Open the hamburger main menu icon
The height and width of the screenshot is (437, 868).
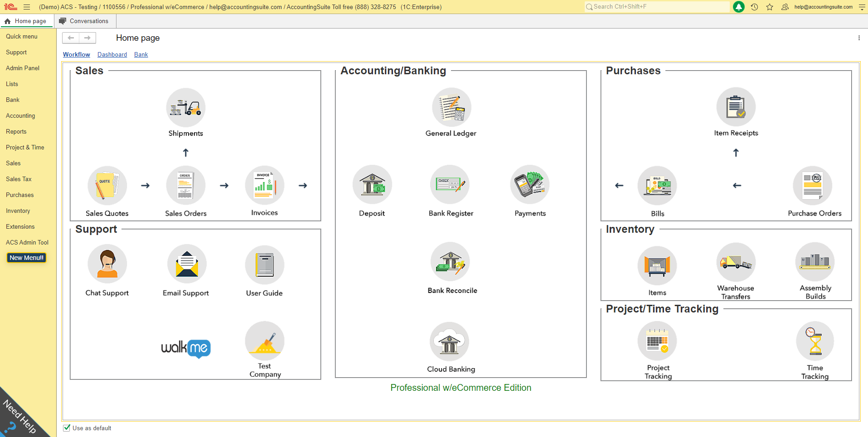click(x=27, y=7)
